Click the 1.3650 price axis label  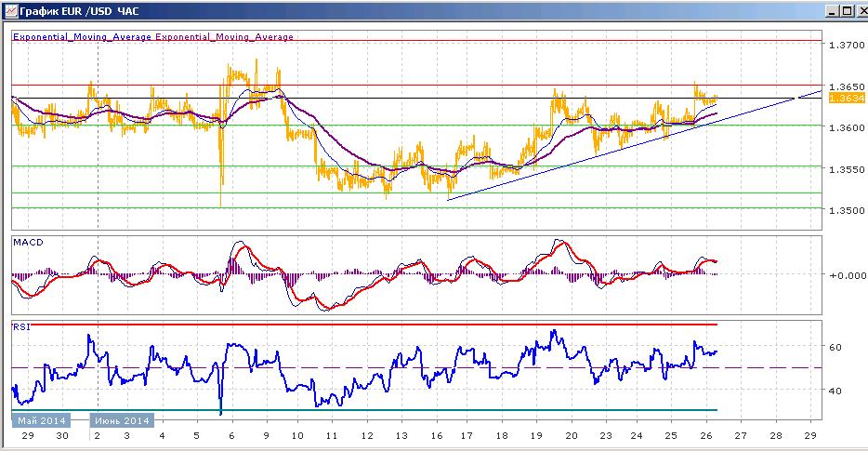847,87
